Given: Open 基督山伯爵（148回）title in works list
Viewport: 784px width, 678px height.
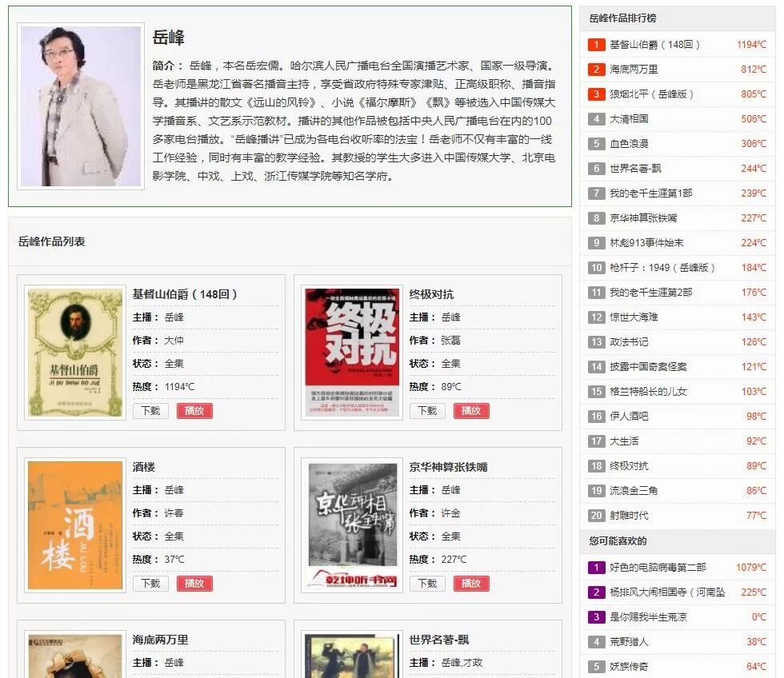Looking at the screenshot, I should click(185, 294).
